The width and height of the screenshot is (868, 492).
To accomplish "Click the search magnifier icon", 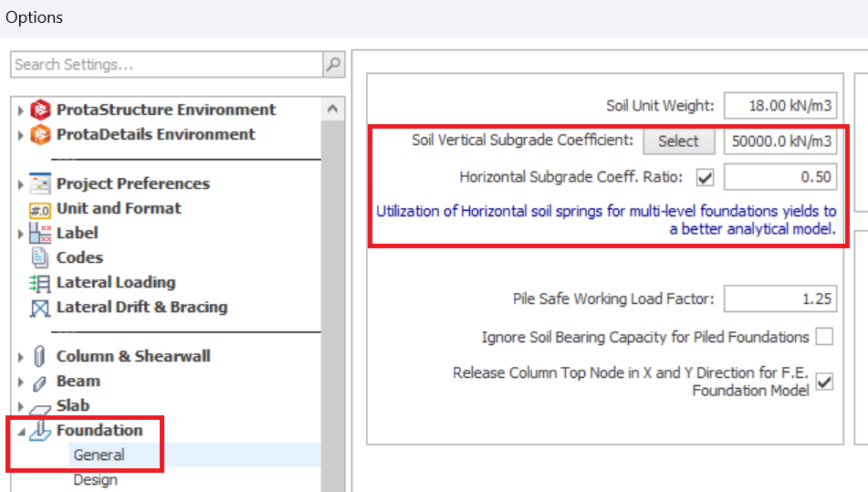I will [334, 65].
